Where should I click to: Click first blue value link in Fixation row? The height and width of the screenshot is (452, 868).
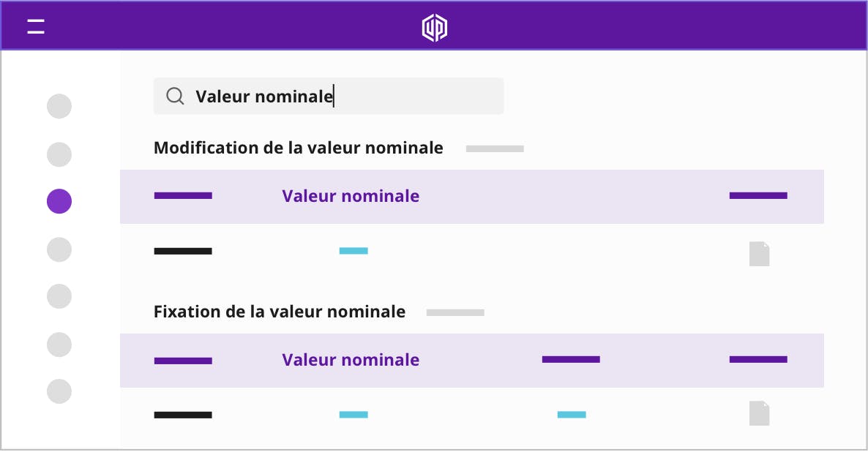coord(353,415)
